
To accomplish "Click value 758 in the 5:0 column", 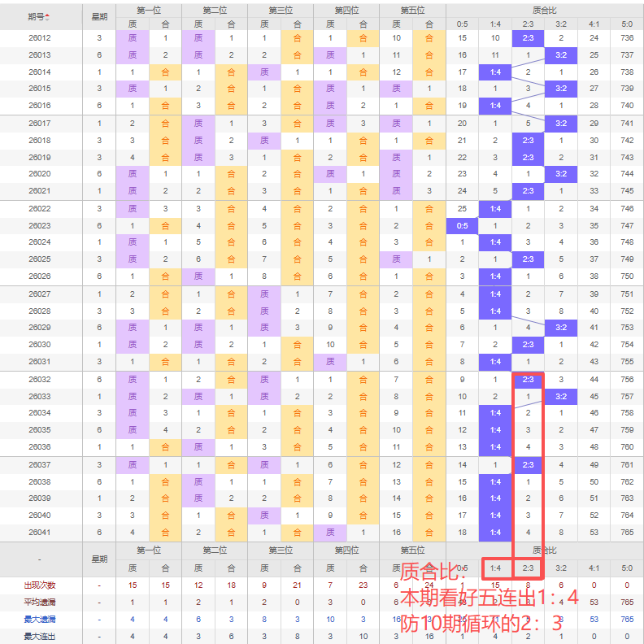I will [627, 413].
